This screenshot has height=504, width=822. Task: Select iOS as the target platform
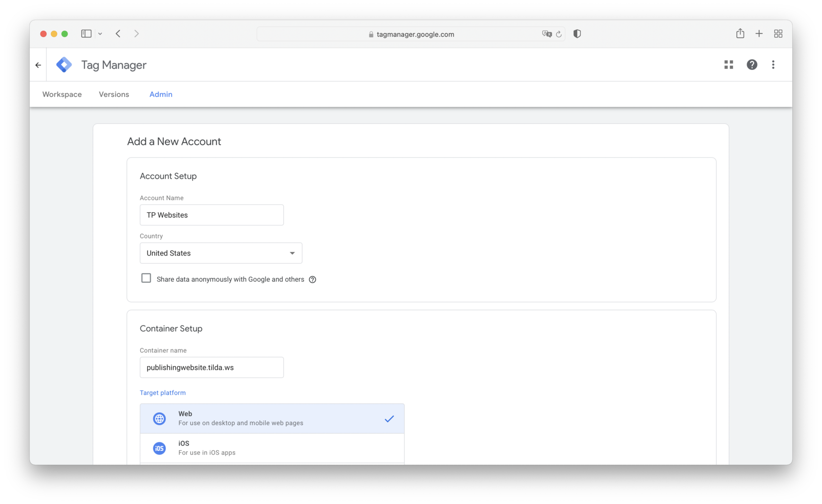(x=272, y=447)
